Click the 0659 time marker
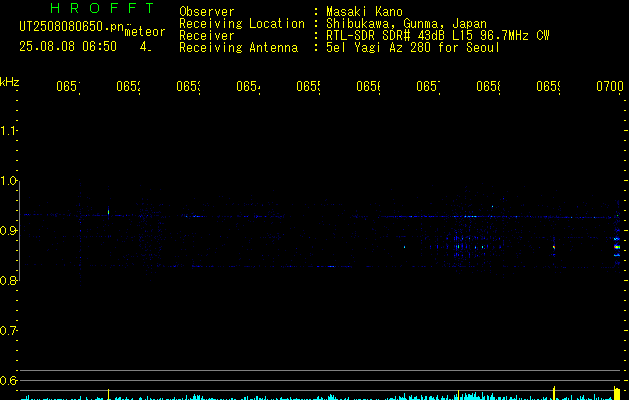629x400 pixels. 548,86
